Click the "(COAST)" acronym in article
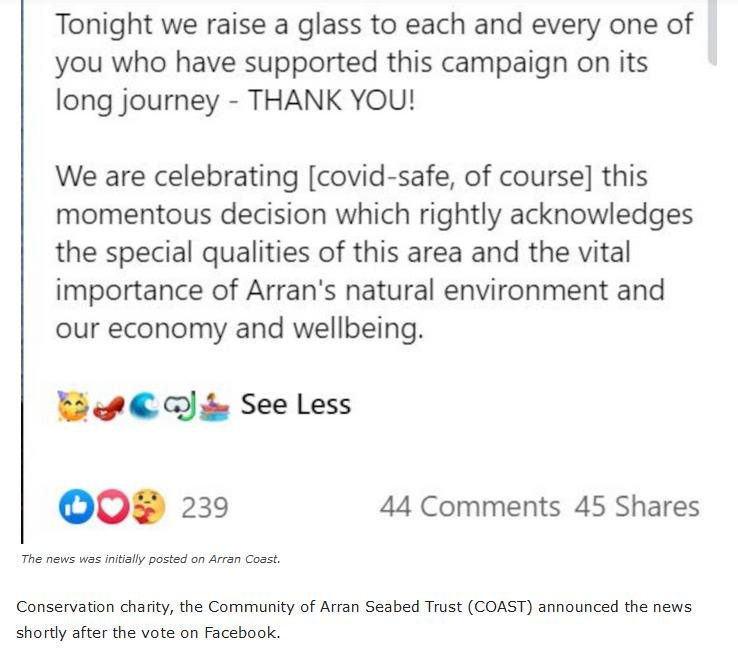The height and width of the screenshot is (659, 738). pyautogui.click(x=526, y=608)
